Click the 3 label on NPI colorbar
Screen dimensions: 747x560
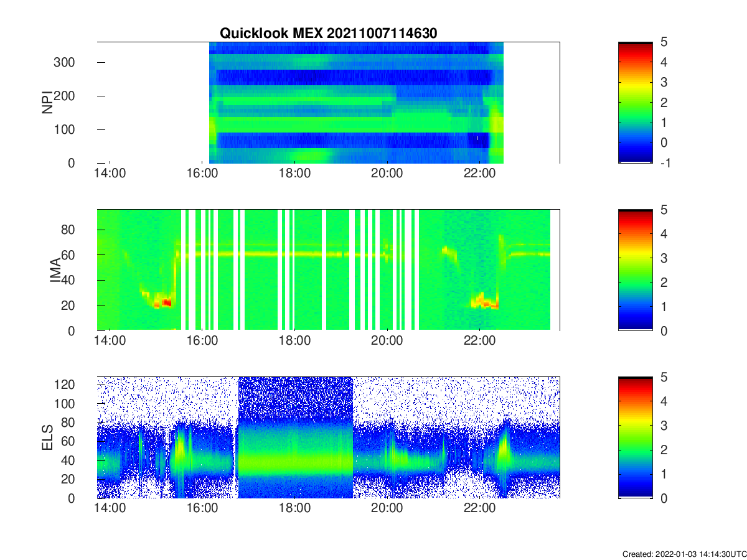pyautogui.click(x=664, y=82)
